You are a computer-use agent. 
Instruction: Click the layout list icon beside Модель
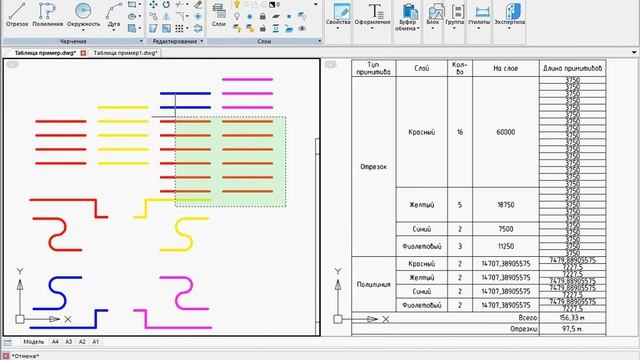(8, 342)
